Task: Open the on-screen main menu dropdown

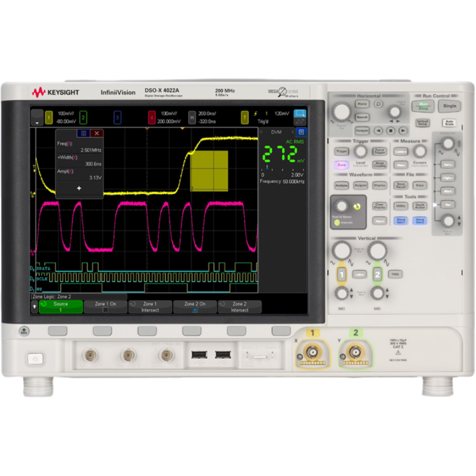Action: click(x=37, y=117)
